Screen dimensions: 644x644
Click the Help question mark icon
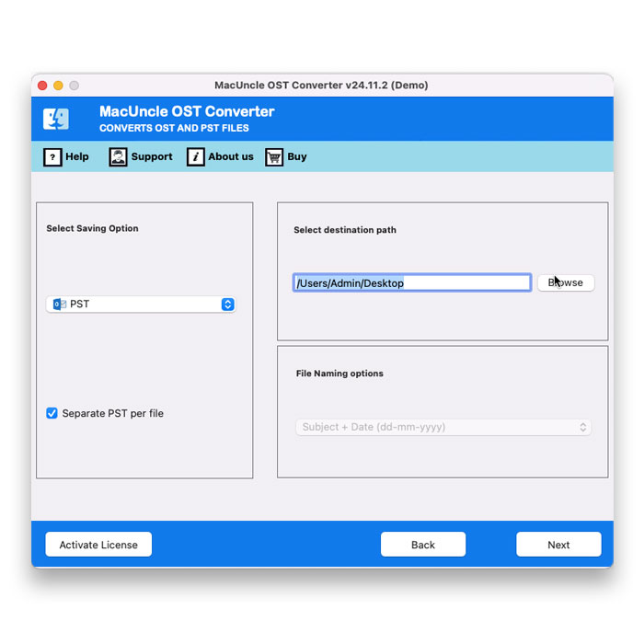click(x=52, y=157)
